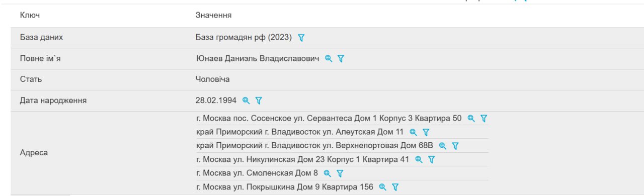644x196 pixels.
Task: Apply filter icon in the Повне ім'я row
Action: click(x=341, y=59)
